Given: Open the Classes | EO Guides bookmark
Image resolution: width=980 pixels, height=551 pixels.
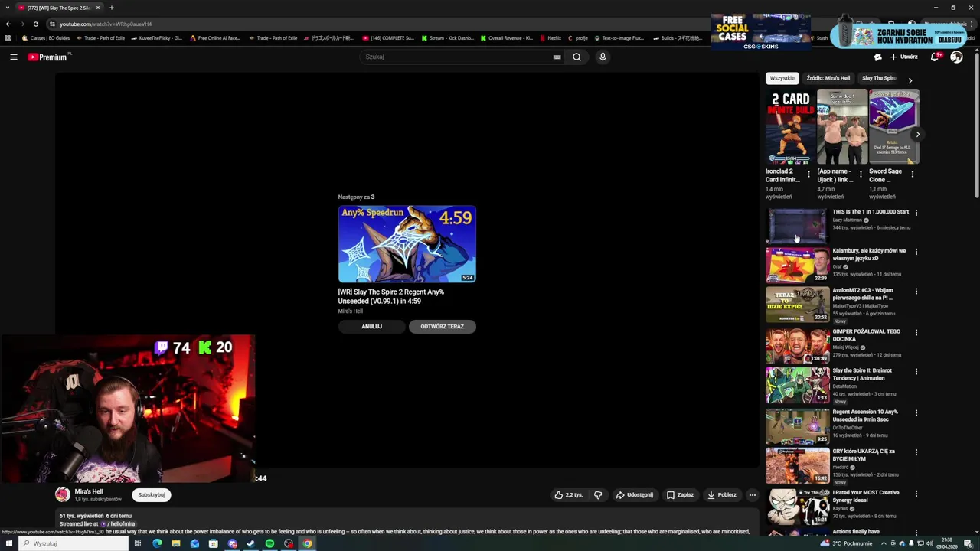Looking at the screenshot, I should pyautogui.click(x=46, y=38).
